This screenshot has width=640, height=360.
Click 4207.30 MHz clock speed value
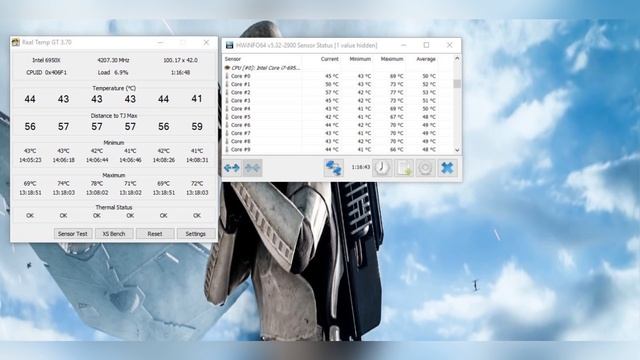click(113, 60)
